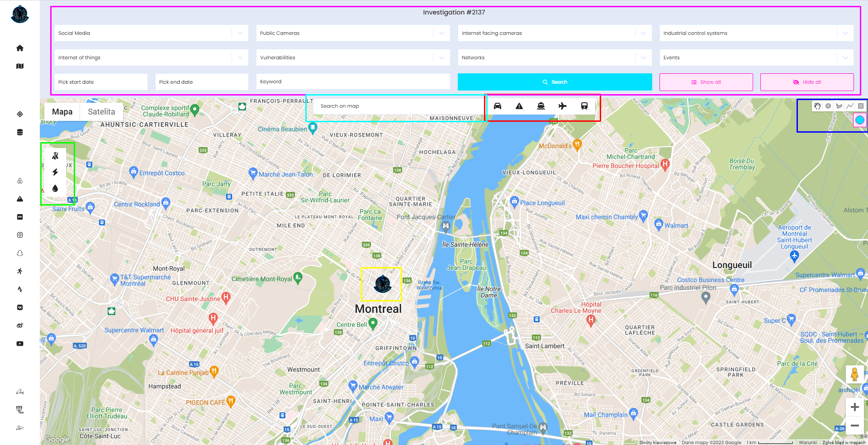Click the CCTV camera sidebar icon
The image size is (868, 445).
pos(20,428)
